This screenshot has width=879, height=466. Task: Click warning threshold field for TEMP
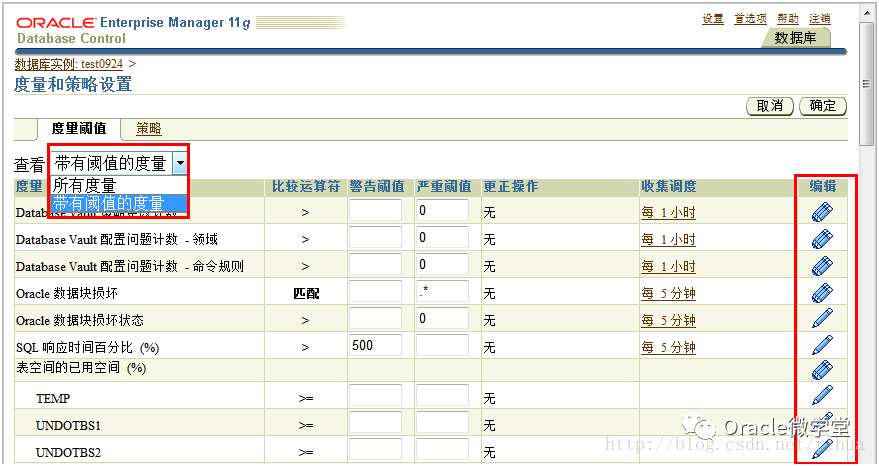(375, 396)
